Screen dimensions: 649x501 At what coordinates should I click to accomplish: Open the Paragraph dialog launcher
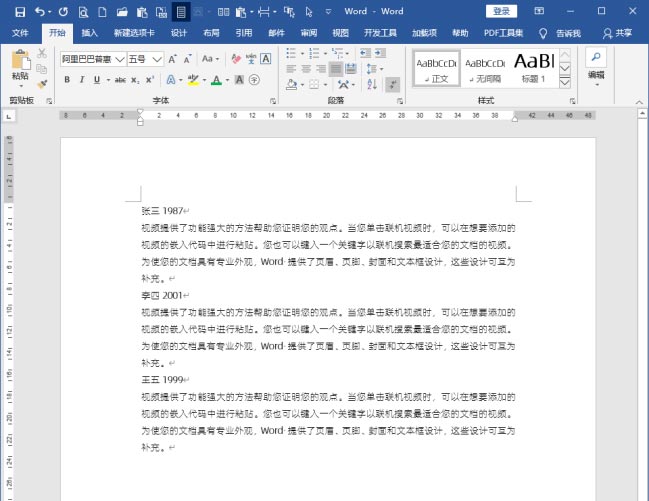point(400,101)
